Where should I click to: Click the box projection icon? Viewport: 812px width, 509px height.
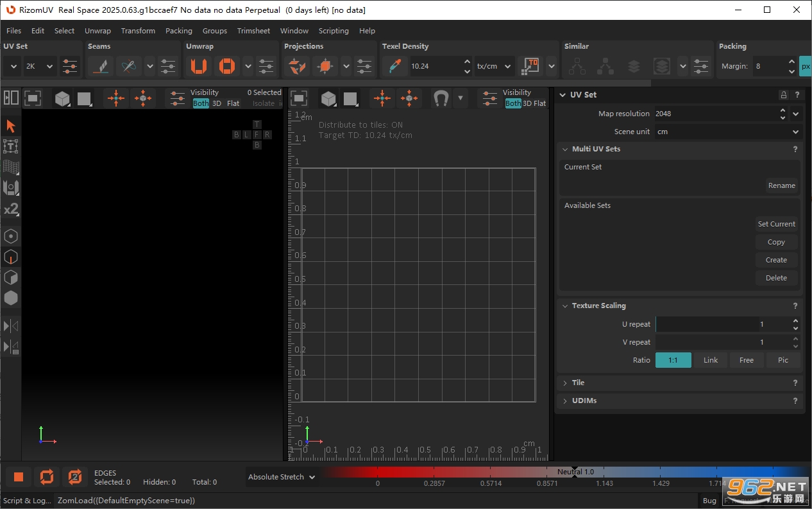pyautogui.click(x=325, y=66)
